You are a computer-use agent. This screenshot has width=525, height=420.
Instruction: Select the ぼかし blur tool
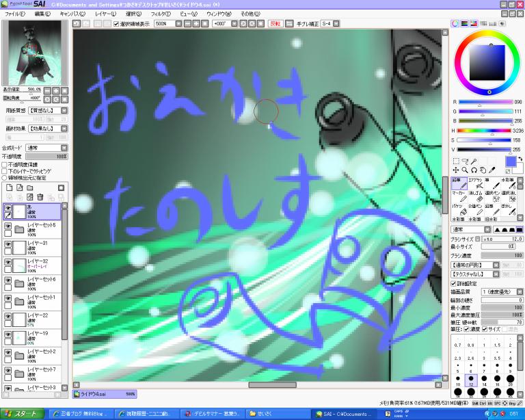point(508,209)
